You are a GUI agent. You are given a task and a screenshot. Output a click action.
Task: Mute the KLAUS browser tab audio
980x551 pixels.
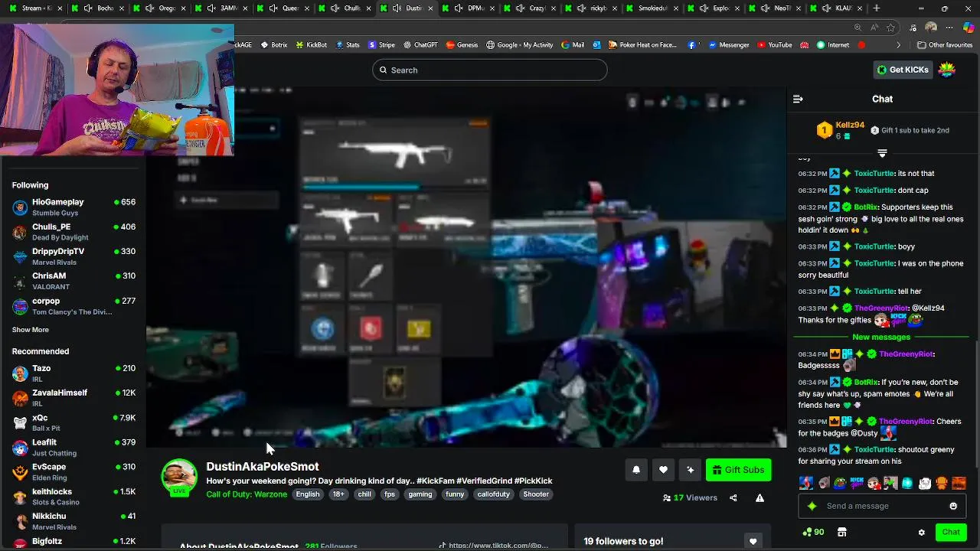pos(827,8)
